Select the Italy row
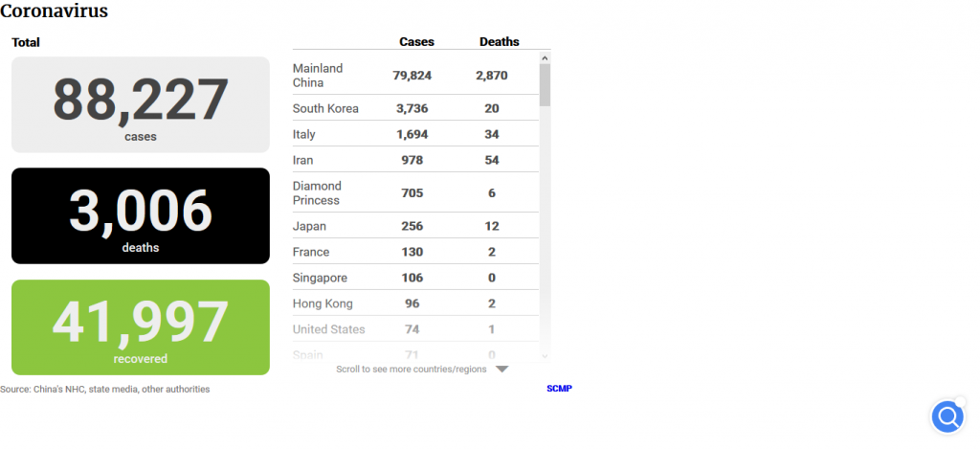 click(414, 134)
